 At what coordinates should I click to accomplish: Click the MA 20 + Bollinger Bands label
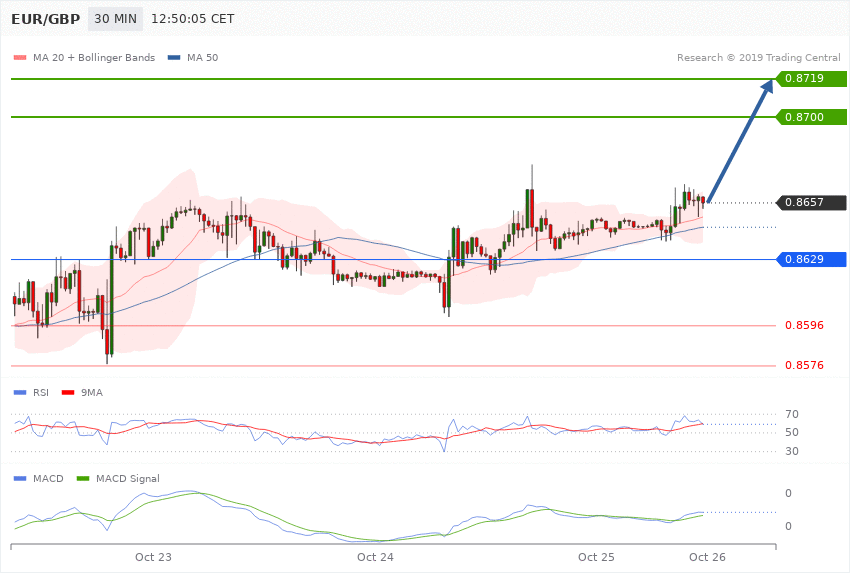tap(94, 57)
